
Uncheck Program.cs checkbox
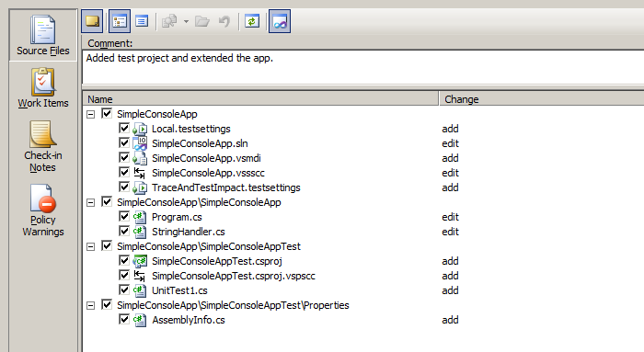[124, 216]
